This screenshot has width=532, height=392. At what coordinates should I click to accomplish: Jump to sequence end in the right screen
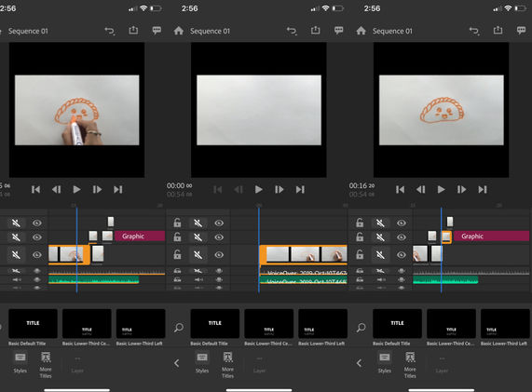click(483, 189)
